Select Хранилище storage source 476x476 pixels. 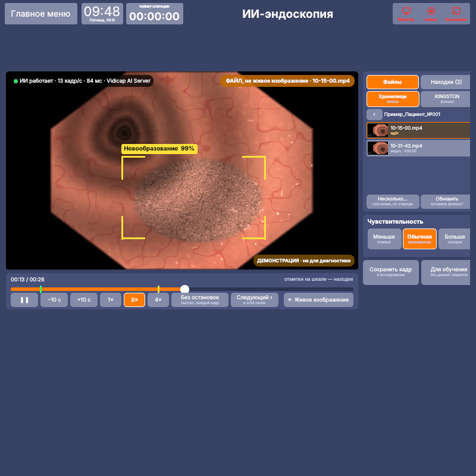click(x=393, y=99)
